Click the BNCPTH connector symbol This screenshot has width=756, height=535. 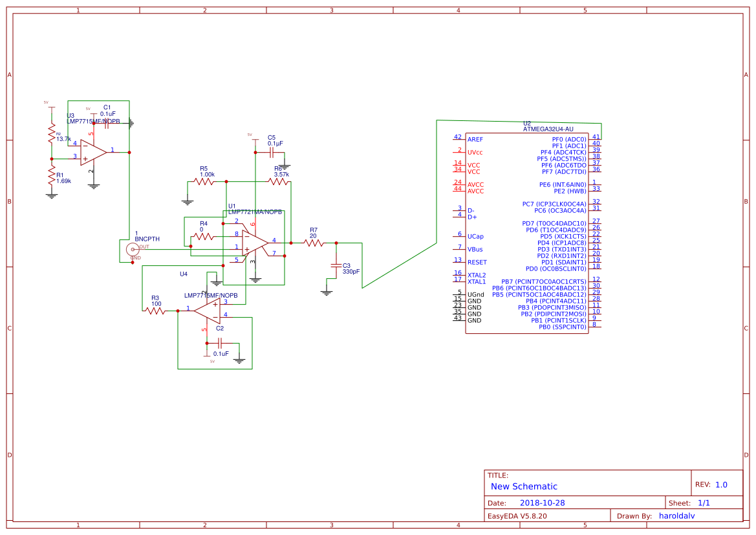click(x=134, y=249)
